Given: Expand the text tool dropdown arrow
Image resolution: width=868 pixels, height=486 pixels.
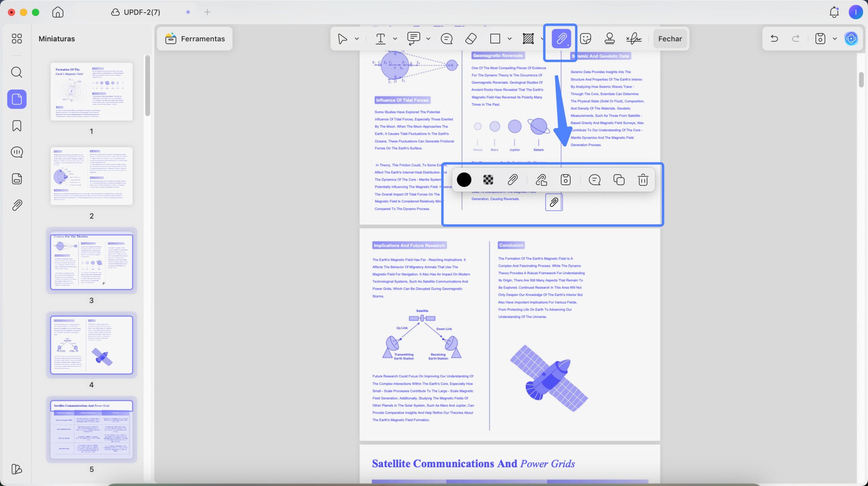Looking at the screenshot, I should click(x=395, y=39).
